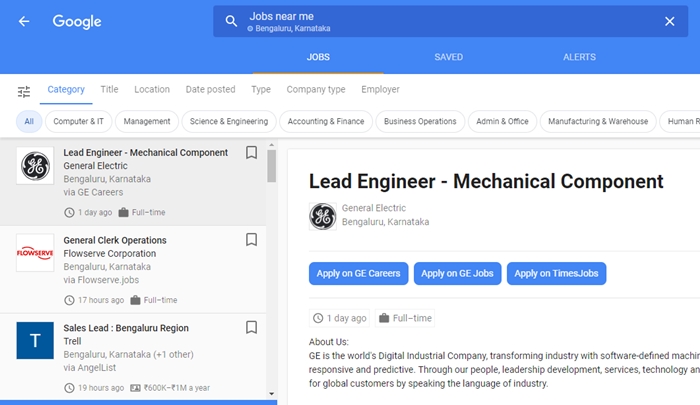Viewport: 700px width, 405px height.
Task: Click the Trell T logo thumbnail
Action: coord(35,340)
